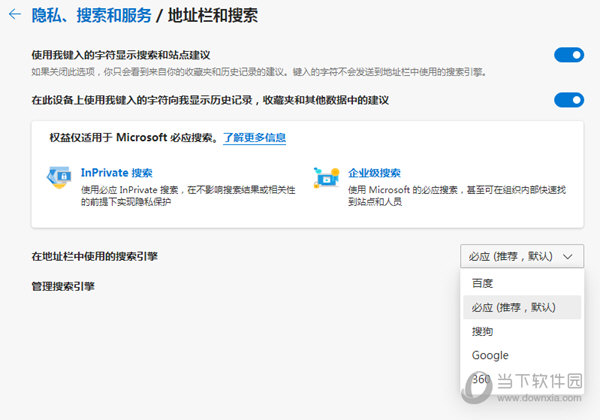
Task: Open the 管理搜索引擎 settings row
Action: (63, 287)
